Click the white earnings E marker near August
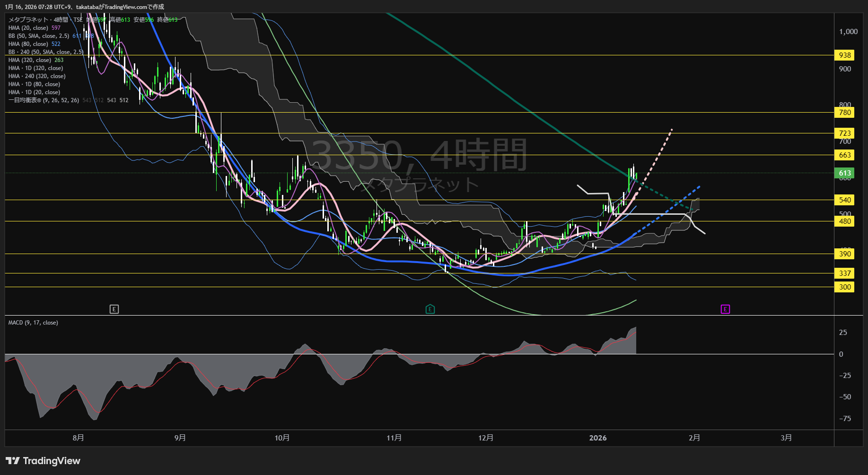Screen dimensions: 868x475 [114, 309]
